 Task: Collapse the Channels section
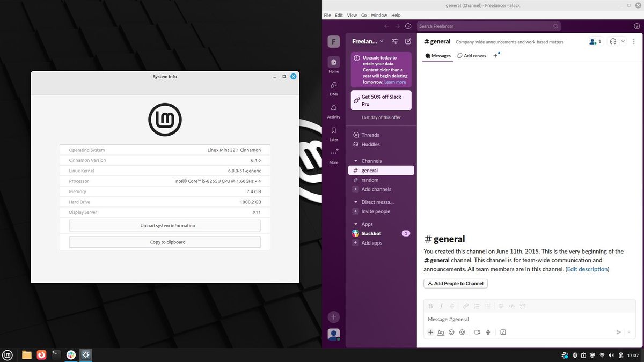click(x=355, y=161)
